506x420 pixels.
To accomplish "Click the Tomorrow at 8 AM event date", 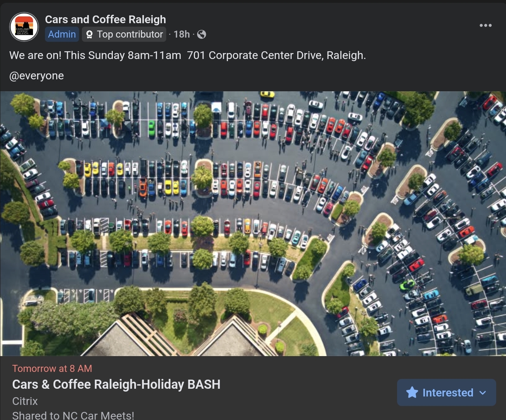I will pyautogui.click(x=52, y=368).
